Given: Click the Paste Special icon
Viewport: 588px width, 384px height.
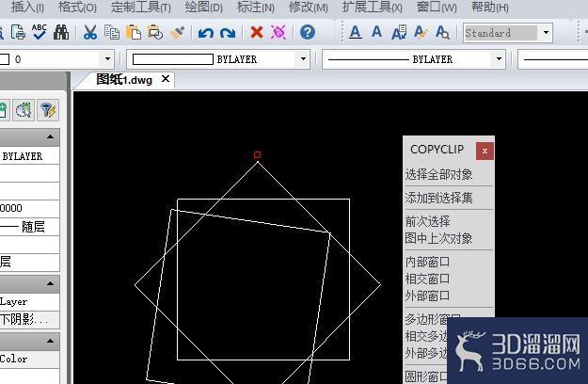Looking at the screenshot, I should point(155,32).
